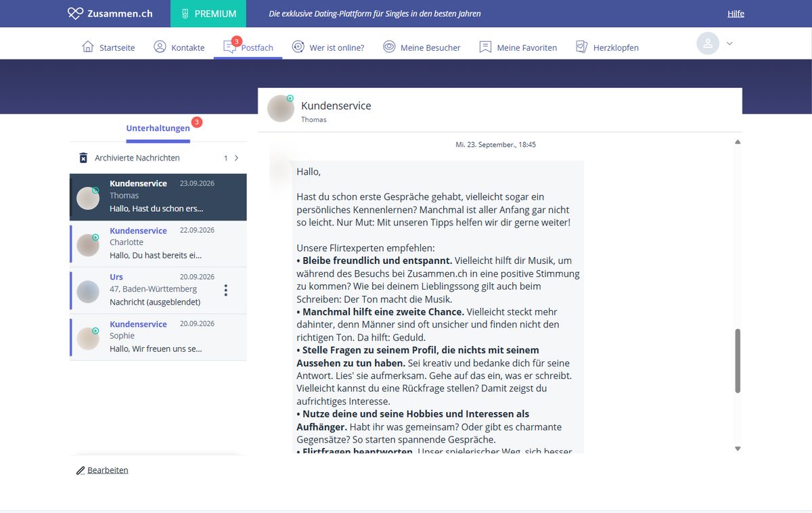Screen dimensions: 812x513
Task: Select the Unterhaltungen tab
Action: 158,128
